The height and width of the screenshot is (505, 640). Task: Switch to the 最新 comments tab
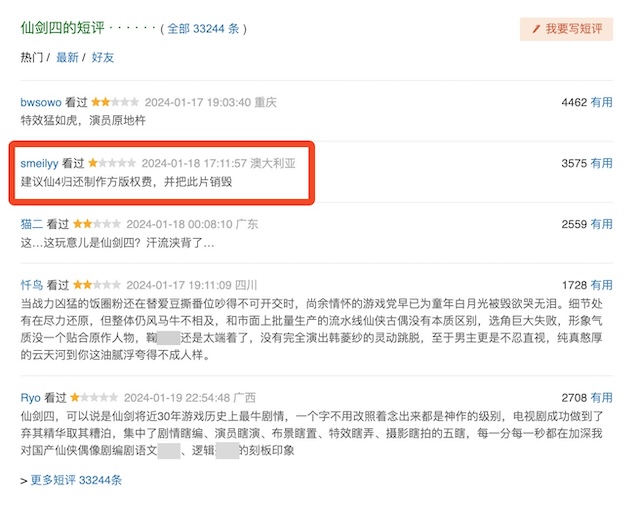point(67,57)
